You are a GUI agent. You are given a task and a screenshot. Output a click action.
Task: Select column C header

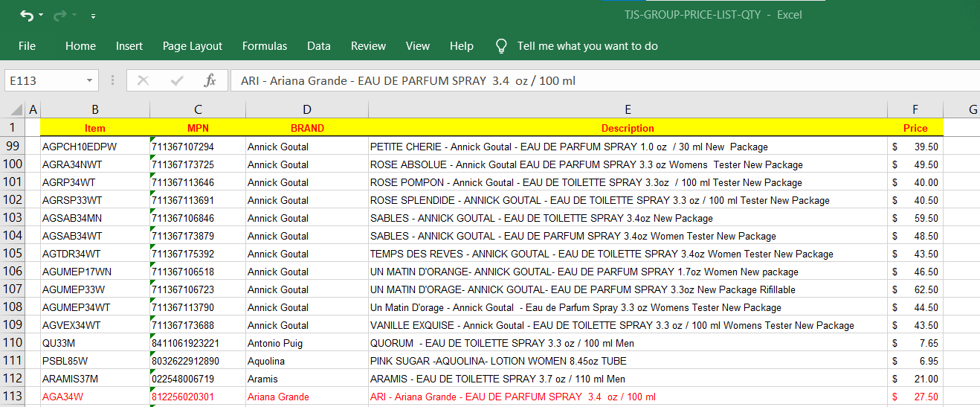coord(198,109)
